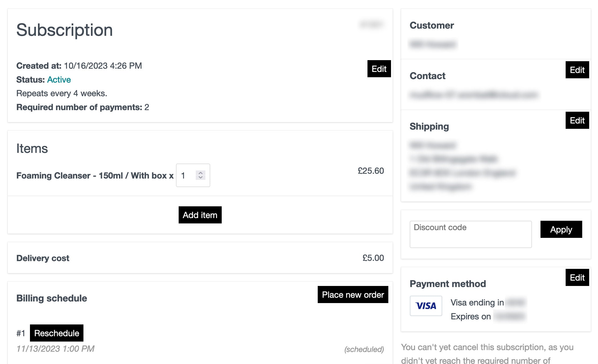
Task: Click the Visa card logo
Action: pyautogui.click(x=426, y=306)
